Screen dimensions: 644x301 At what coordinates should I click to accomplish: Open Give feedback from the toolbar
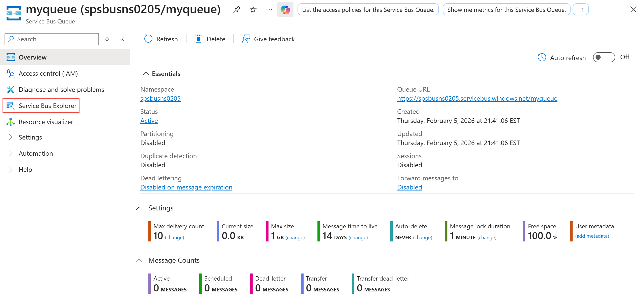pyautogui.click(x=269, y=39)
